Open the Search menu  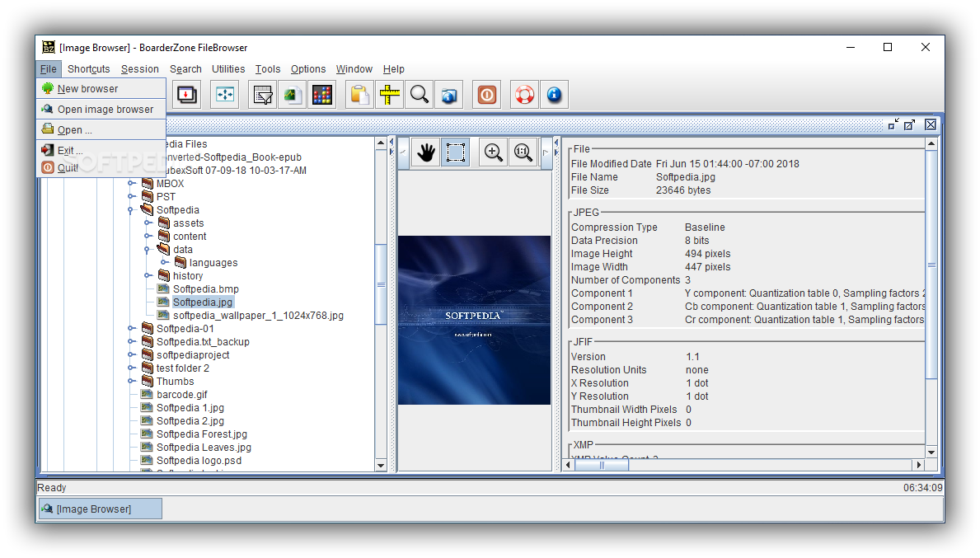click(x=185, y=69)
